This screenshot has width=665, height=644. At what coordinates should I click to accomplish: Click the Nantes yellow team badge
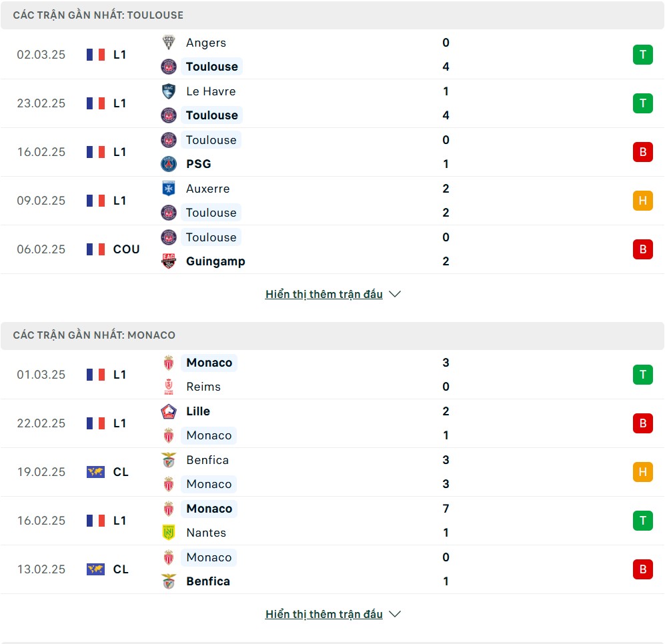169,533
